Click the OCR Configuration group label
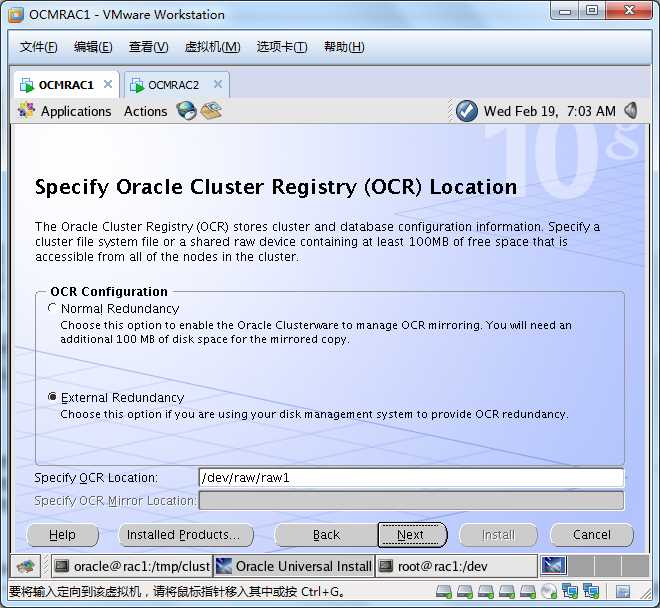 pos(109,291)
